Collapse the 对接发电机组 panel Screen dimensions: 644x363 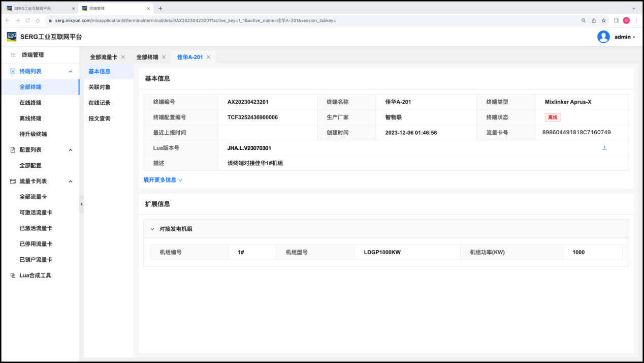coord(152,229)
